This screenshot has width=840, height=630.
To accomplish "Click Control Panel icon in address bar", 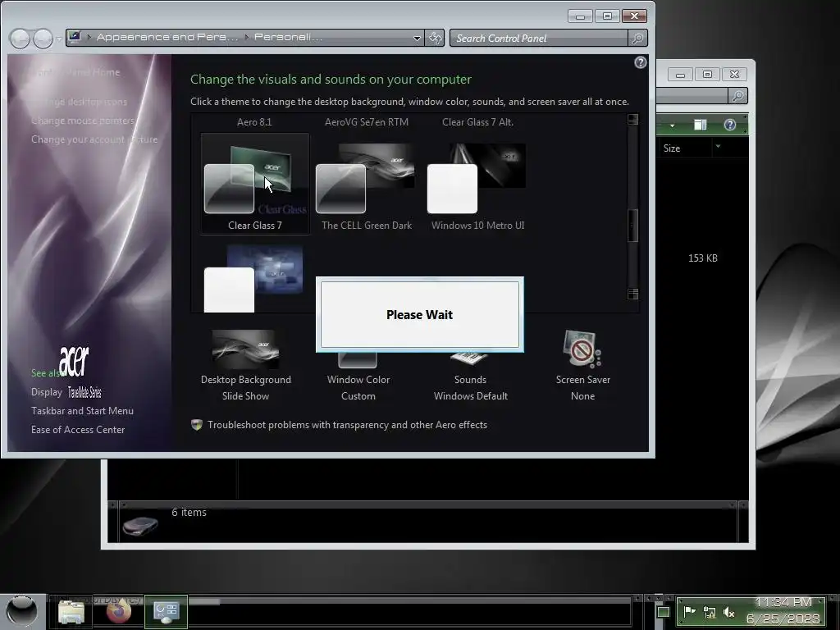I will tap(75, 37).
